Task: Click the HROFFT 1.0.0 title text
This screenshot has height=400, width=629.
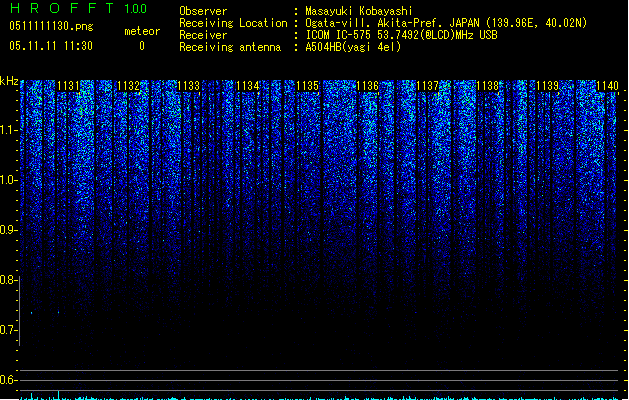Action: [x=79, y=8]
